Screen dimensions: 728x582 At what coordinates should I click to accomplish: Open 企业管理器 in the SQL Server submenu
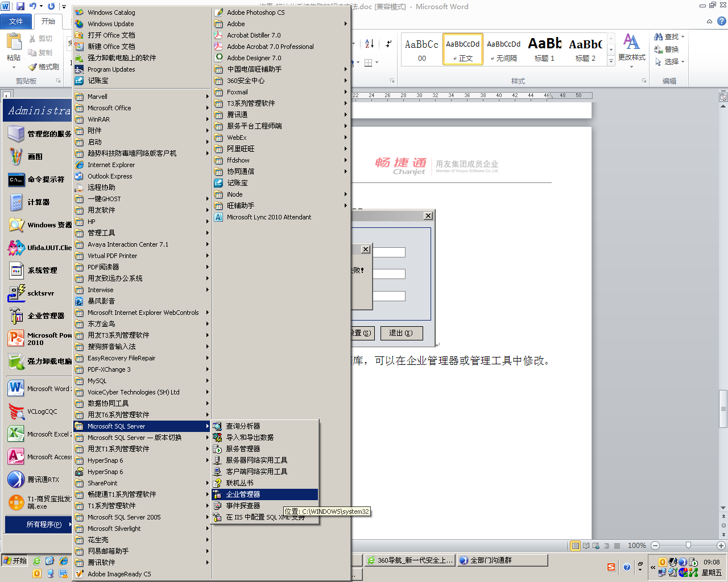pyautogui.click(x=264, y=494)
